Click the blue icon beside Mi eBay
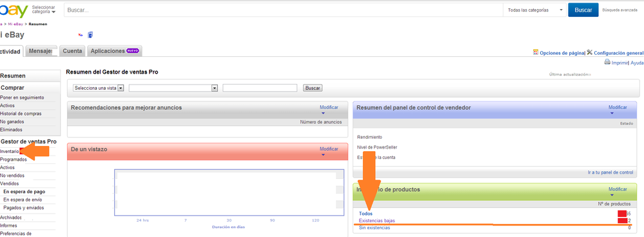This screenshot has width=644, height=237. click(90, 35)
